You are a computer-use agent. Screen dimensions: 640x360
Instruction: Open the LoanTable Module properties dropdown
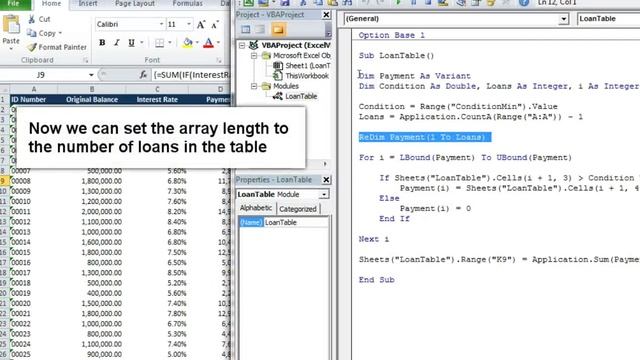(324, 194)
